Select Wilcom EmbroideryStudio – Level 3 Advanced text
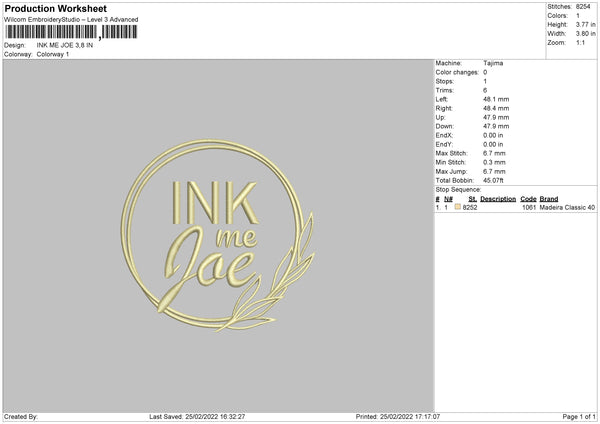 coord(71,20)
